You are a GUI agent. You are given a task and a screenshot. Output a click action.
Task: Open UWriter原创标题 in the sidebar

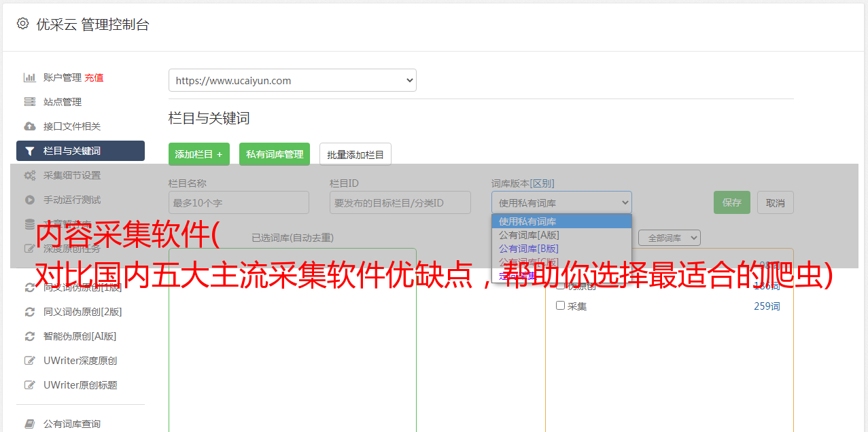tap(80, 385)
